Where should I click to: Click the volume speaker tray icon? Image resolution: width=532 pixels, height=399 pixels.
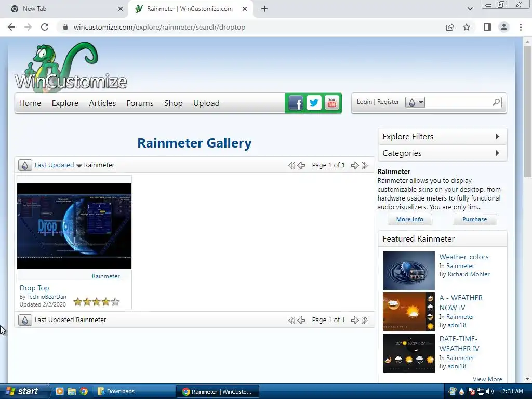pos(489,391)
